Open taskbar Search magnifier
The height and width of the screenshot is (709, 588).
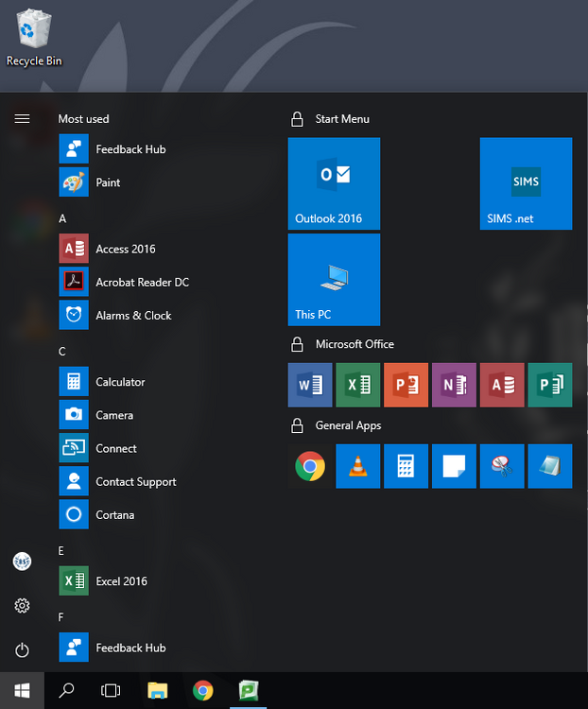pos(66,690)
